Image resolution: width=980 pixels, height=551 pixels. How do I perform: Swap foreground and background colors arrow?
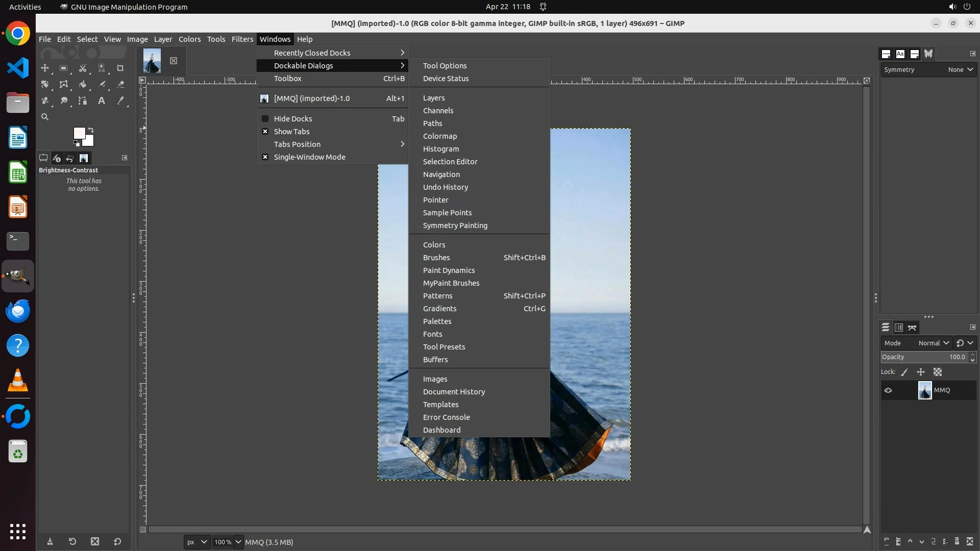[91, 130]
